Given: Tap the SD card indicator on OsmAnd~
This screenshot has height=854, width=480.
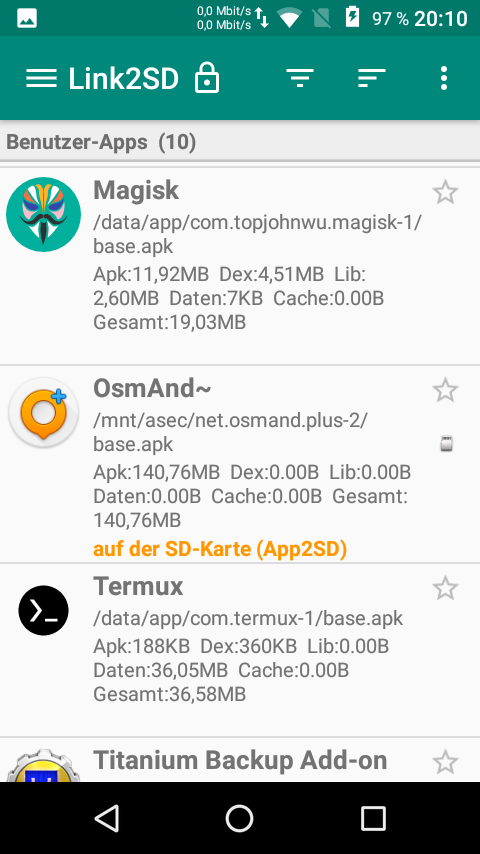Looking at the screenshot, I should pyautogui.click(x=446, y=443).
